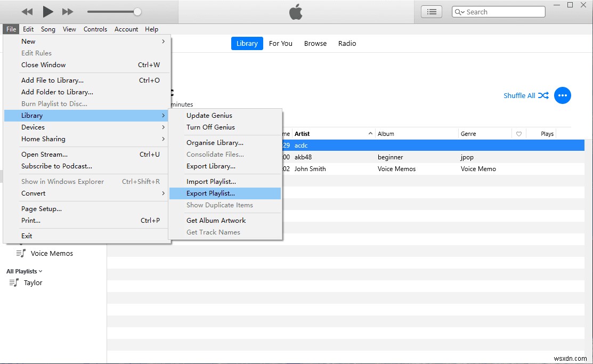Click the Album column header
This screenshot has height=364, width=593.
click(385, 133)
